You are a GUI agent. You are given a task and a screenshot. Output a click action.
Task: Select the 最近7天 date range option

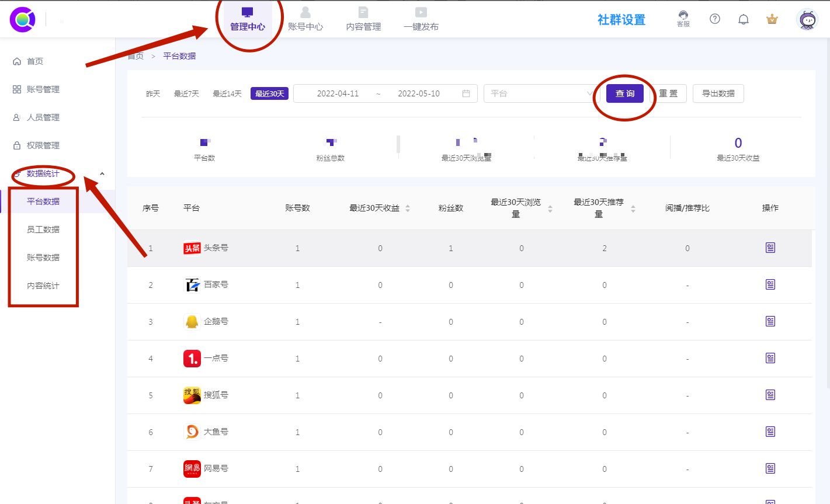coord(186,93)
